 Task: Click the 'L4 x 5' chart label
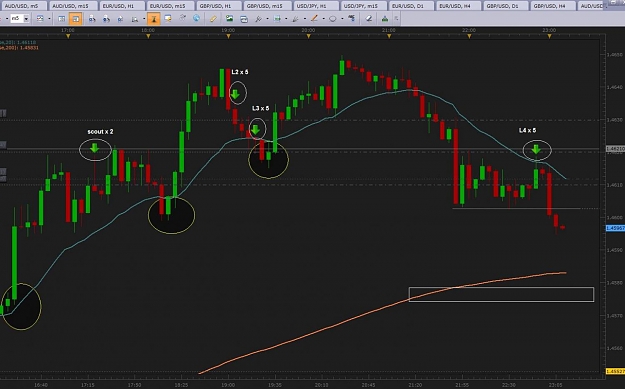tap(527, 130)
